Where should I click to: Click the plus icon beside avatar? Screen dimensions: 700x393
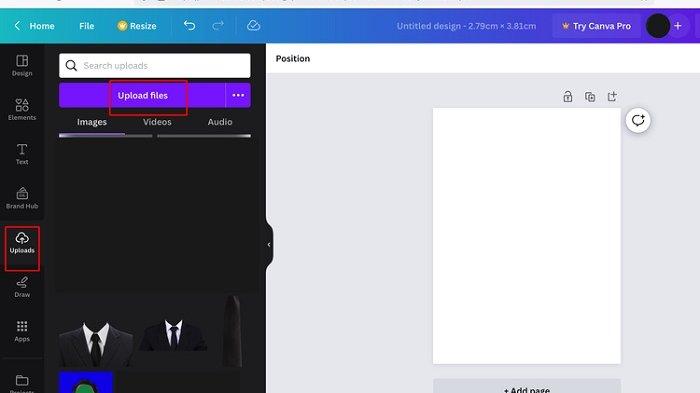click(x=678, y=26)
